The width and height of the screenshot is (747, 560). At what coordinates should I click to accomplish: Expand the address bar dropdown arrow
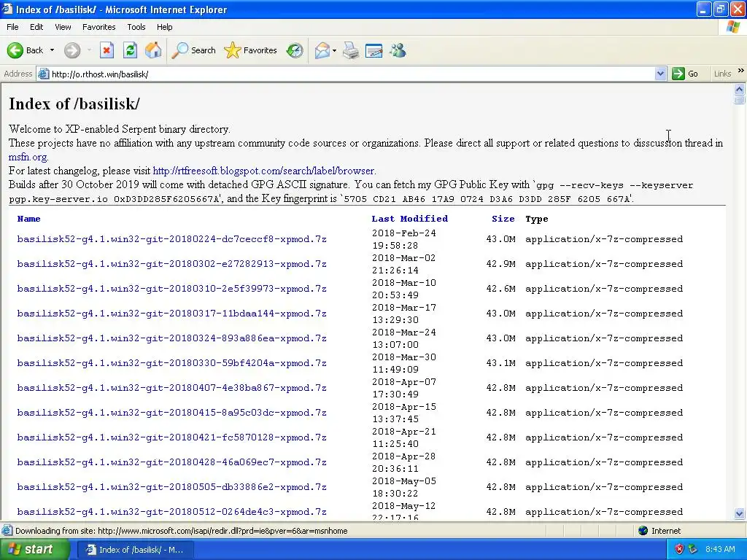[x=660, y=74]
